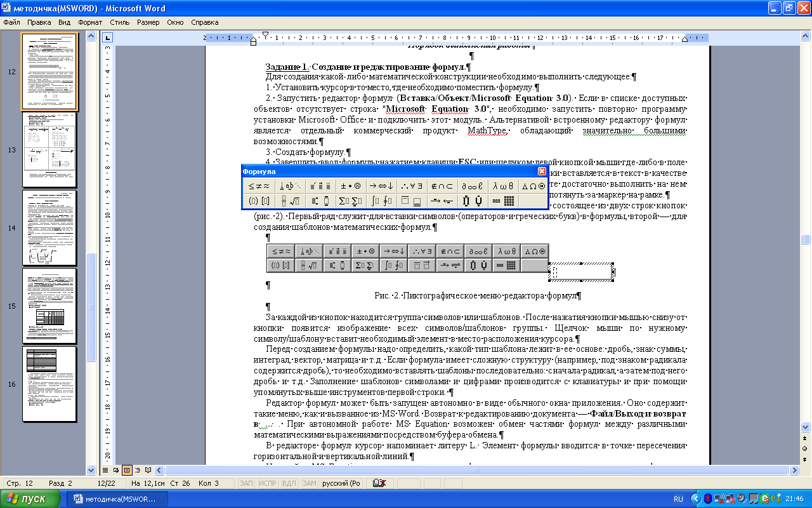Open fraction and radical templates palette
This screenshot has width=812, height=508.
(290, 201)
